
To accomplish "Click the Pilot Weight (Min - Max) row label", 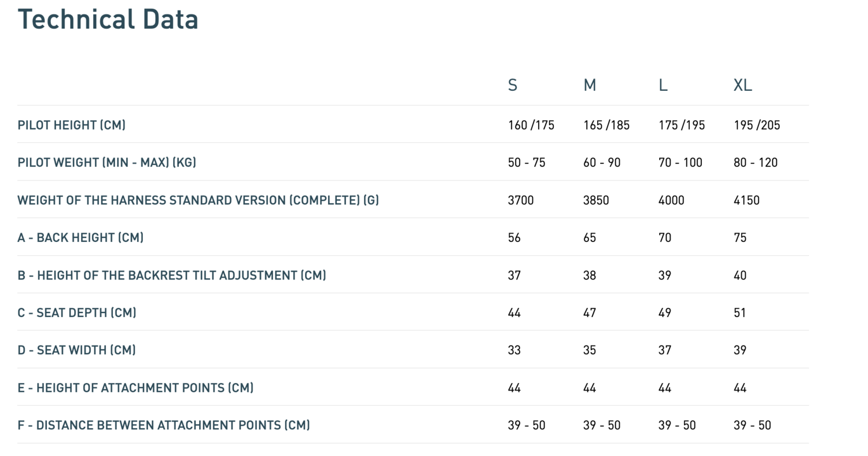I will coord(107,162).
